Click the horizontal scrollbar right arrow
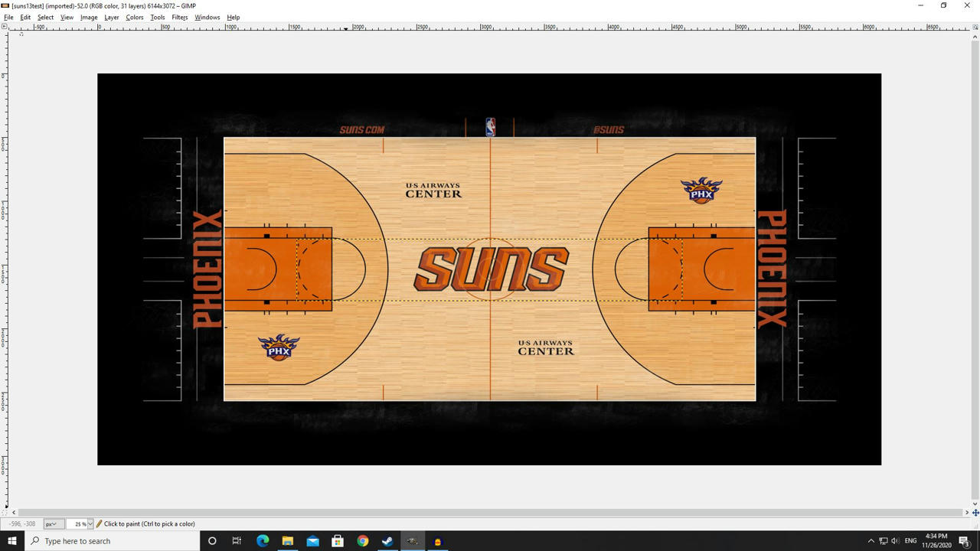 966,512
